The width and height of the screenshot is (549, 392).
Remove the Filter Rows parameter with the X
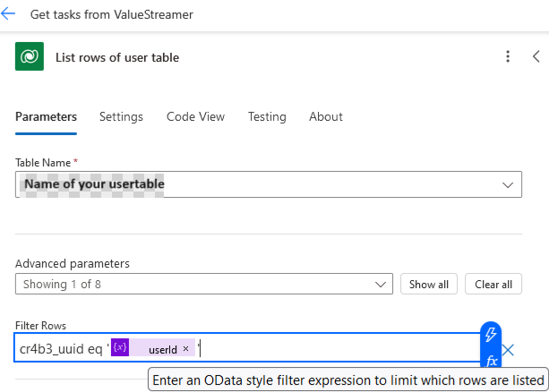pyautogui.click(x=508, y=350)
